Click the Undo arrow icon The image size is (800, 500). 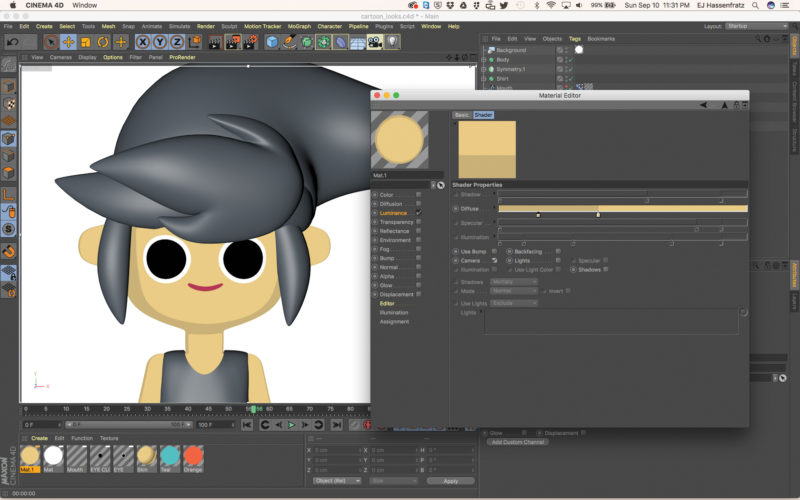(x=12, y=42)
